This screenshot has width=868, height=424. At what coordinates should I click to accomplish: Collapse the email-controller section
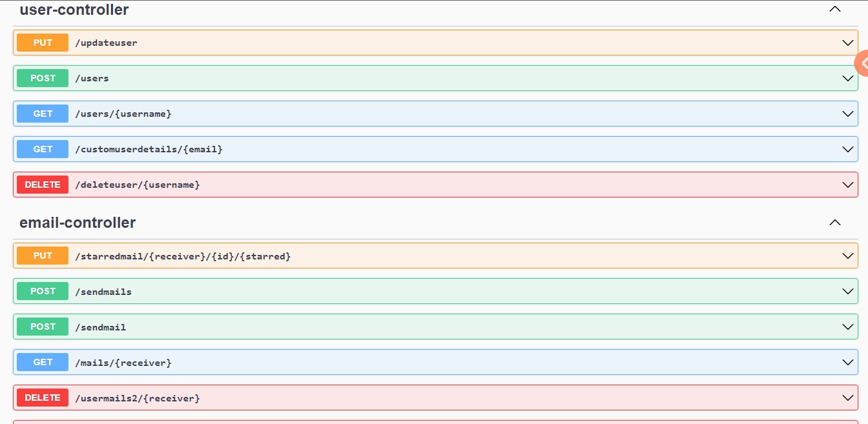pyautogui.click(x=834, y=223)
